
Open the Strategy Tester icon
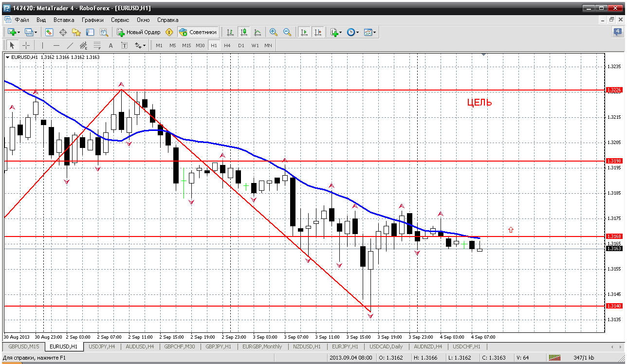coord(104,32)
